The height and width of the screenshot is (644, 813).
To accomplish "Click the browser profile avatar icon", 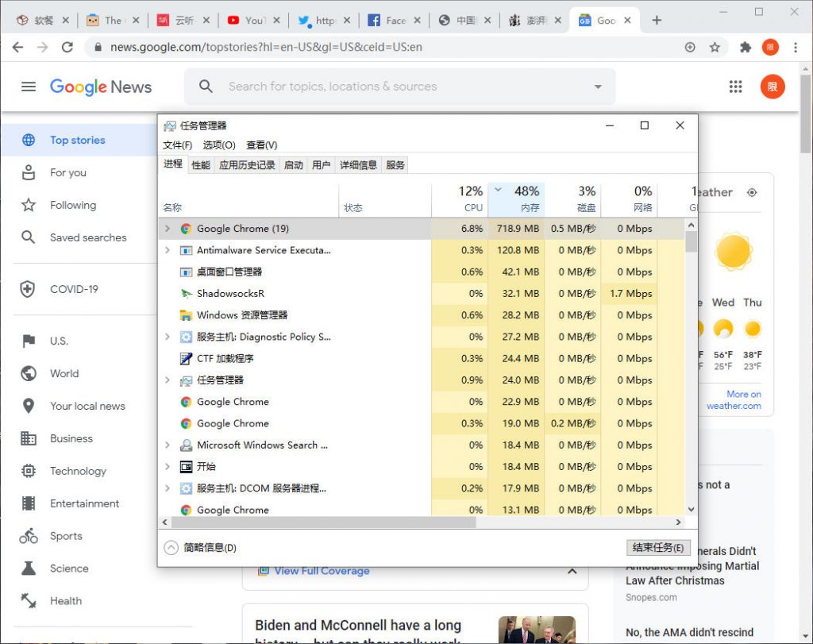I will 771,47.
